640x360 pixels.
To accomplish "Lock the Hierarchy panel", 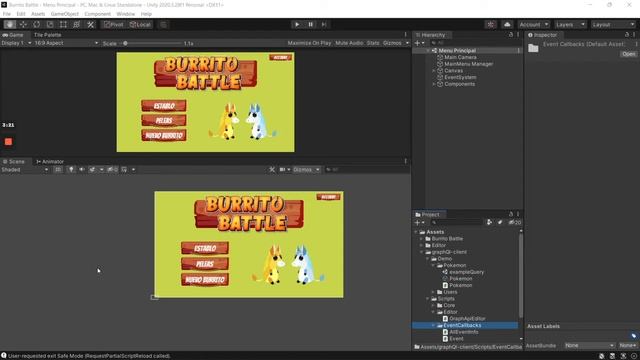I will pyautogui.click(x=511, y=35).
